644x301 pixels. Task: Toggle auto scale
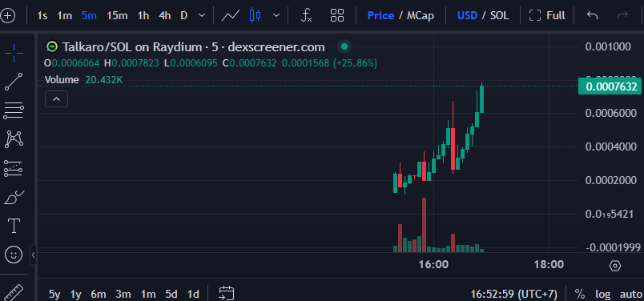[x=630, y=294]
